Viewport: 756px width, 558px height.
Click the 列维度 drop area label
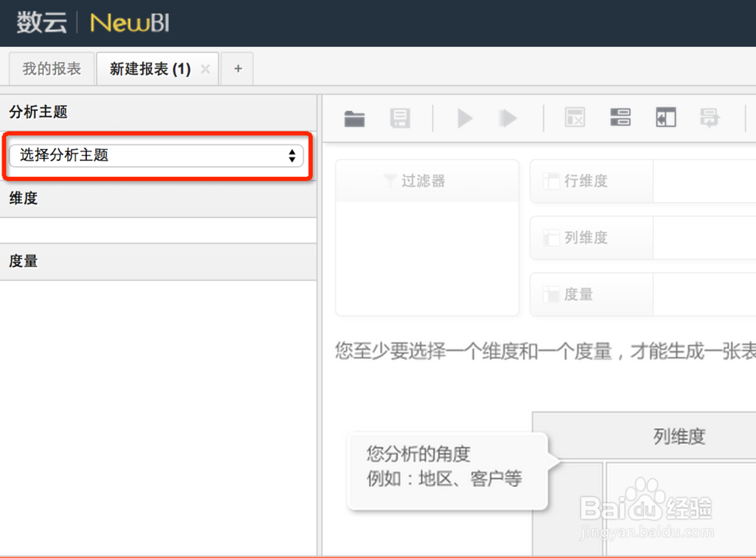586,237
